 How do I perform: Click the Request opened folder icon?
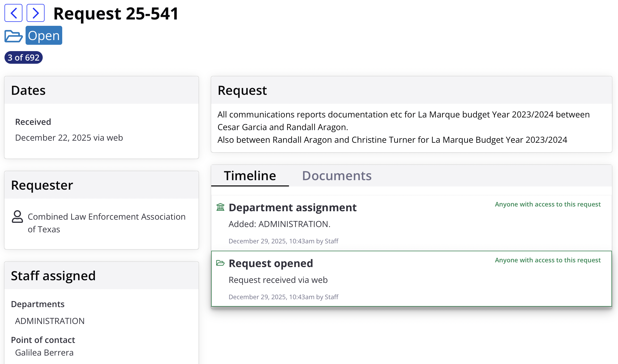[x=220, y=263]
